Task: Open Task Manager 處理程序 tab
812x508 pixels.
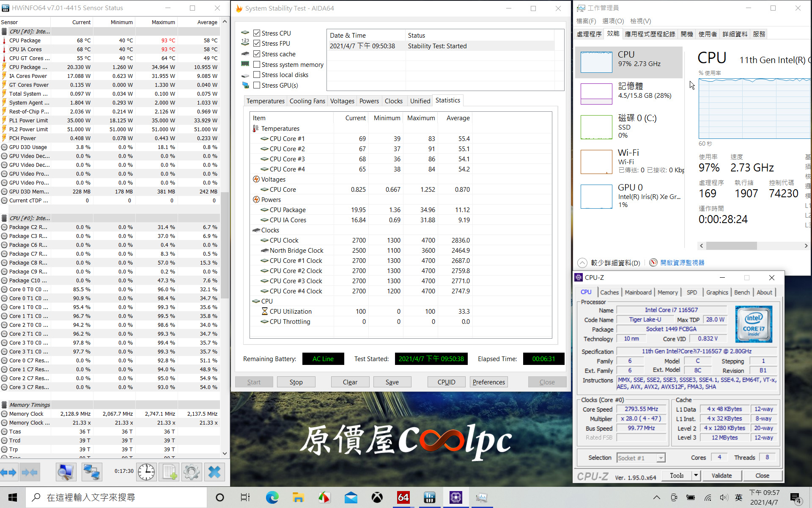Action: click(589, 34)
